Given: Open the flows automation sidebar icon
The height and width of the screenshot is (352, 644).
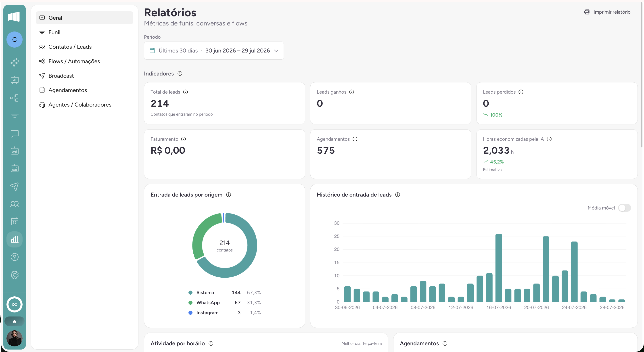Looking at the screenshot, I should coord(15,98).
